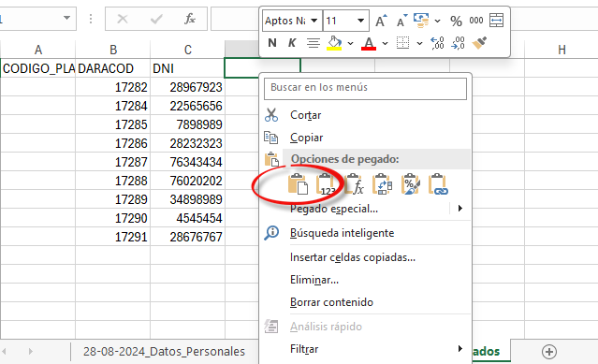
Task: Click merge and center icon
Action: click(496, 21)
